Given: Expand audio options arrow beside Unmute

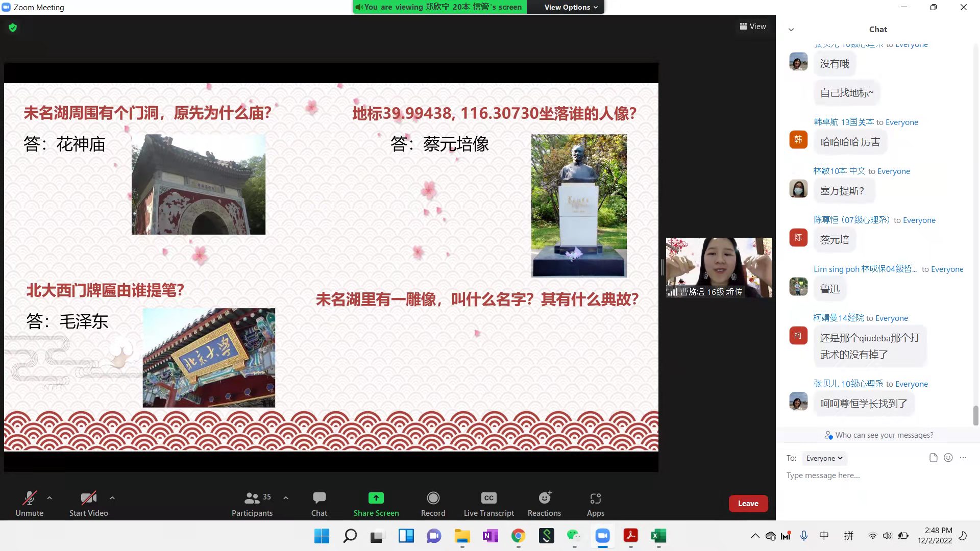Looking at the screenshot, I should (50, 497).
